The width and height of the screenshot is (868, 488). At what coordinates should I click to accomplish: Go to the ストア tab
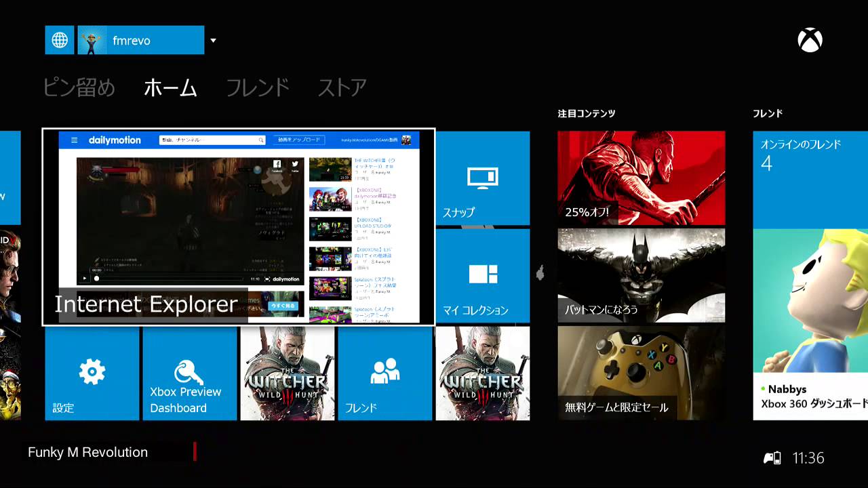tap(342, 87)
